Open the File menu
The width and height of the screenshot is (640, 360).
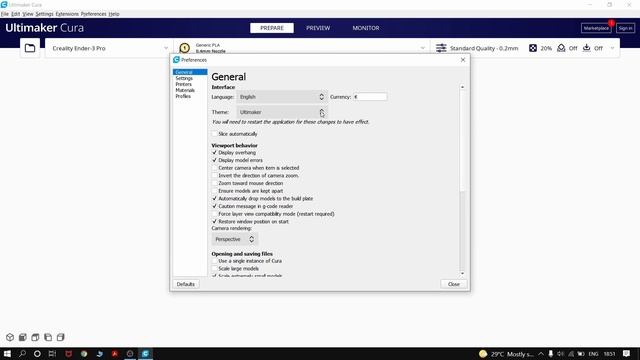[x=5, y=14]
